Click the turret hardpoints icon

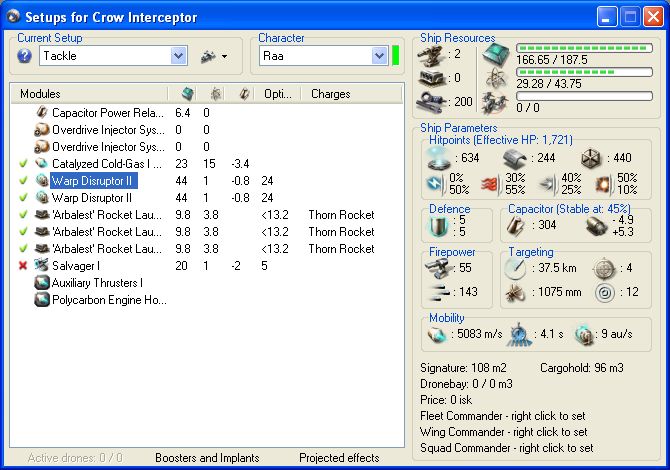[x=431, y=55]
